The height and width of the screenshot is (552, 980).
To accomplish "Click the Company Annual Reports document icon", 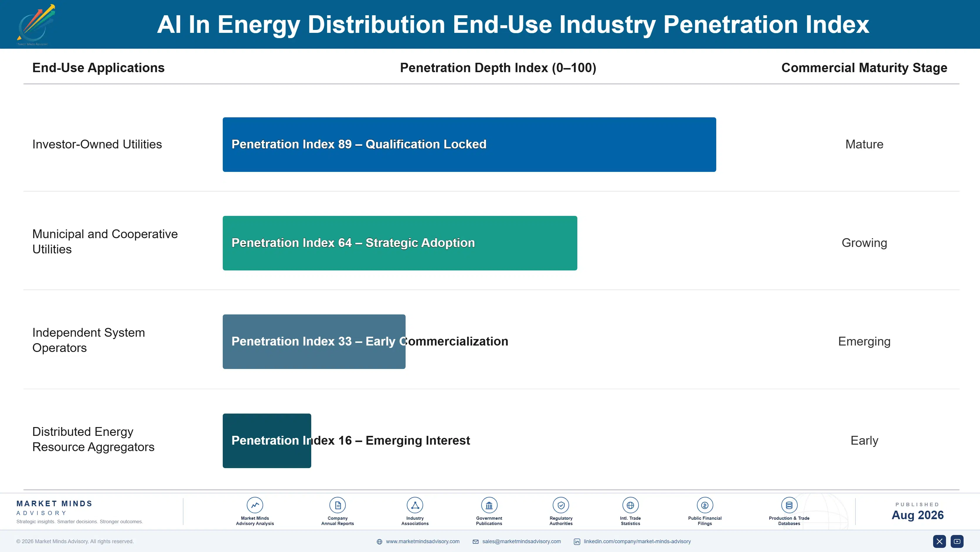I will [x=337, y=505].
